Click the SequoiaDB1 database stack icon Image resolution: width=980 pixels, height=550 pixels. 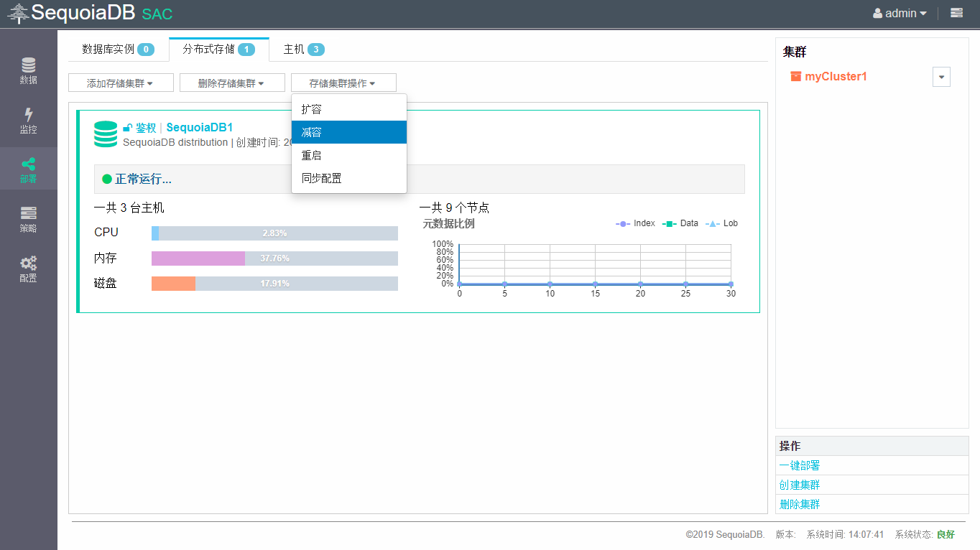click(106, 134)
